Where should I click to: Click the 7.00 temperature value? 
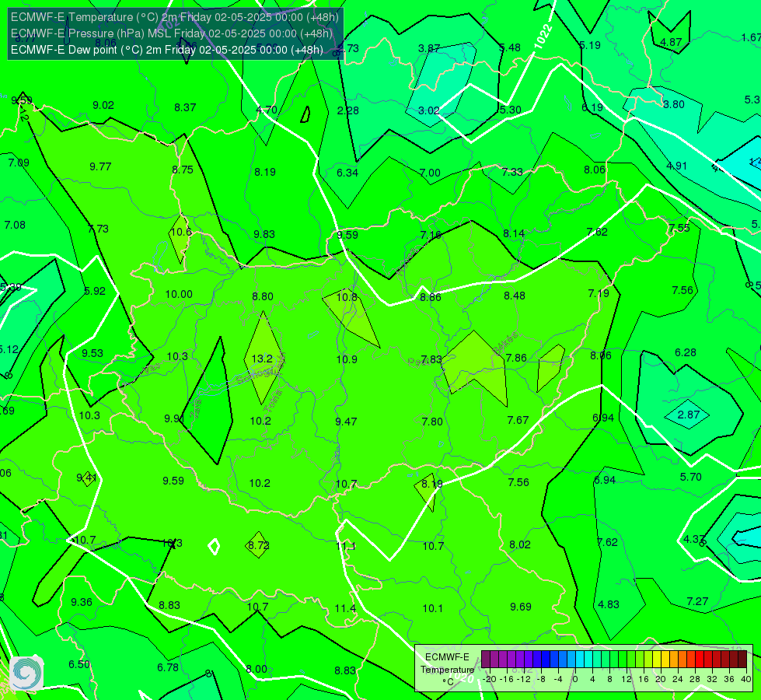(430, 173)
